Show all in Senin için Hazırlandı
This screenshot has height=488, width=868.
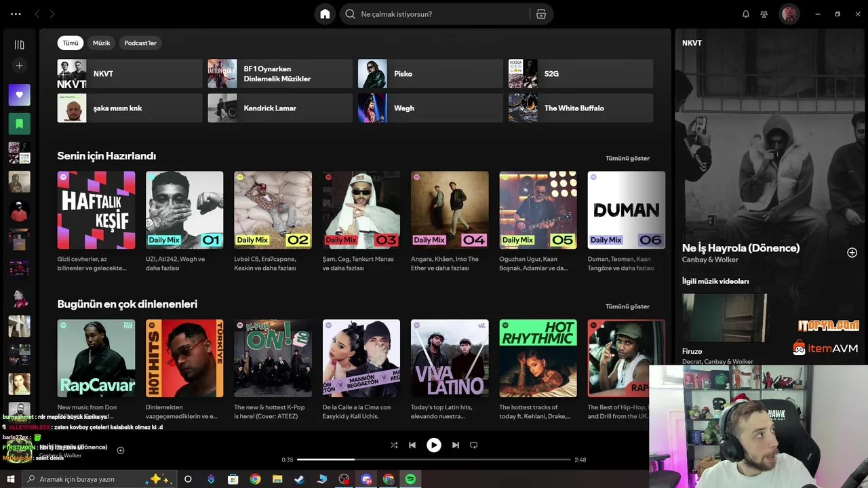pyautogui.click(x=627, y=159)
